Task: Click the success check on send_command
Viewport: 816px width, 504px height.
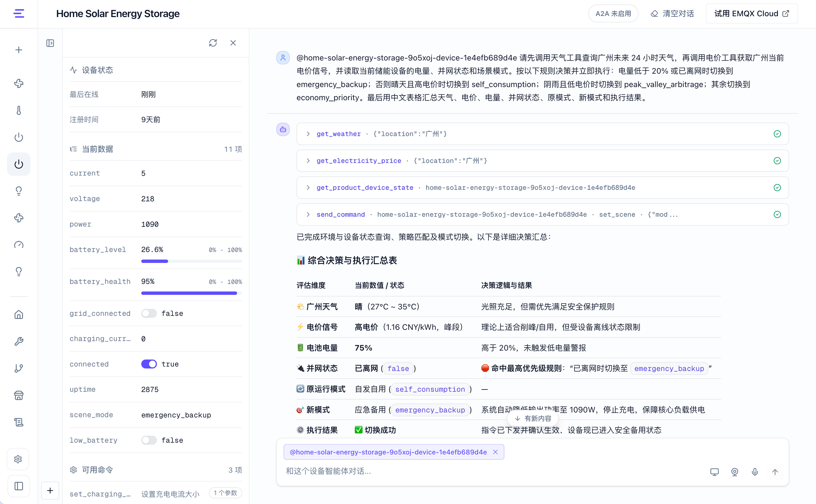Action: click(x=777, y=215)
